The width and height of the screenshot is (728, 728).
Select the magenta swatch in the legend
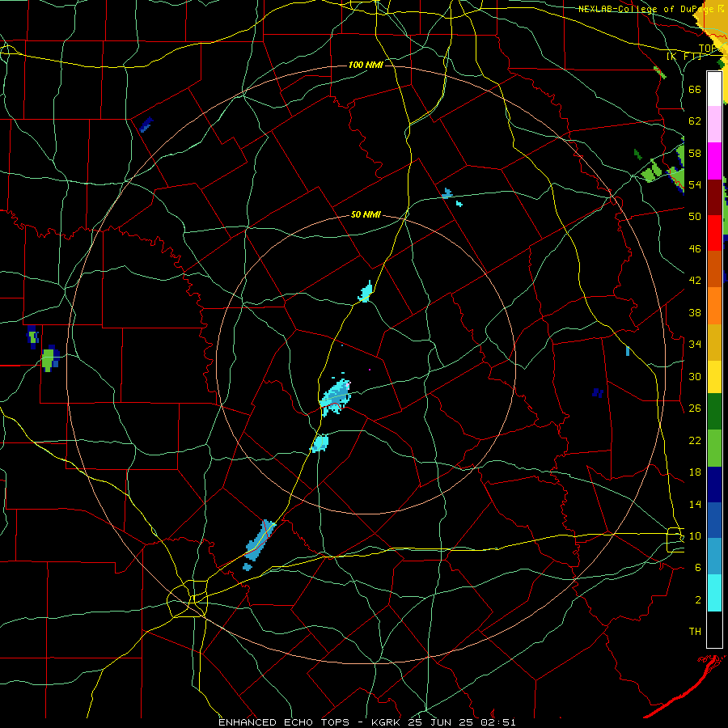[x=714, y=161]
